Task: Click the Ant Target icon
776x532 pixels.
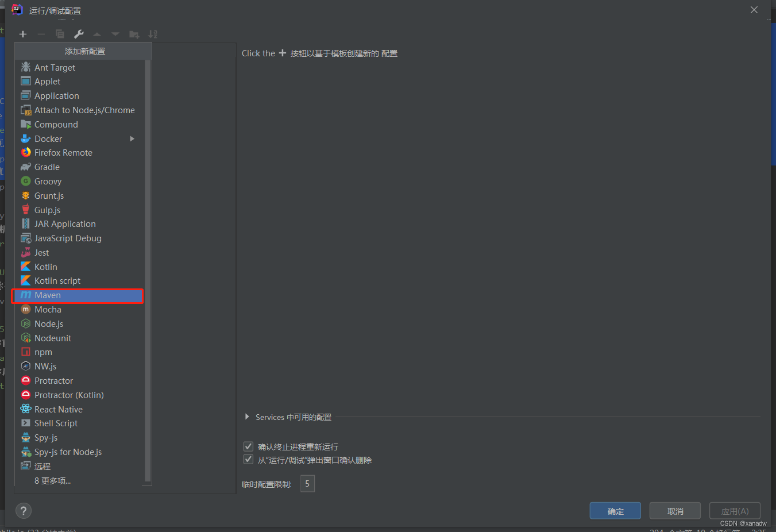Action: coord(26,67)
